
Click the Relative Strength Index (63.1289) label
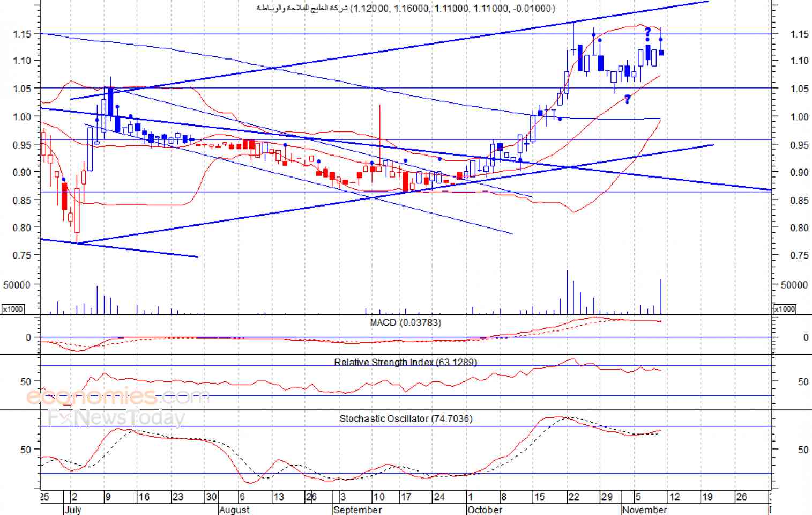pos(405,362)
